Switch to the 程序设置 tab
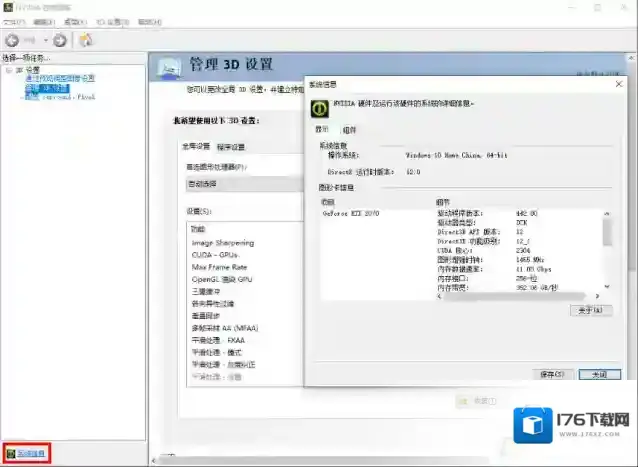Screen dimensions: 638x467 point(231,147)
